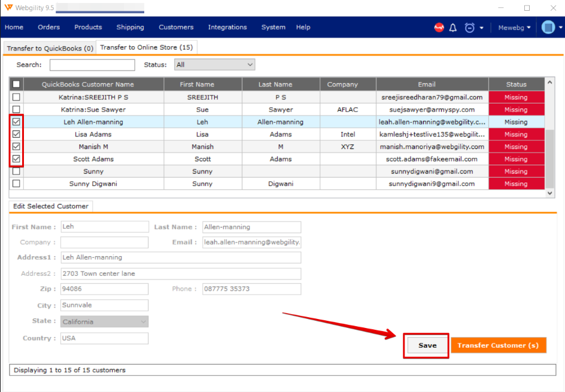Click the alarm clock scheduler icon
Screen dimensions: 565x392
[x=469, y=28]
